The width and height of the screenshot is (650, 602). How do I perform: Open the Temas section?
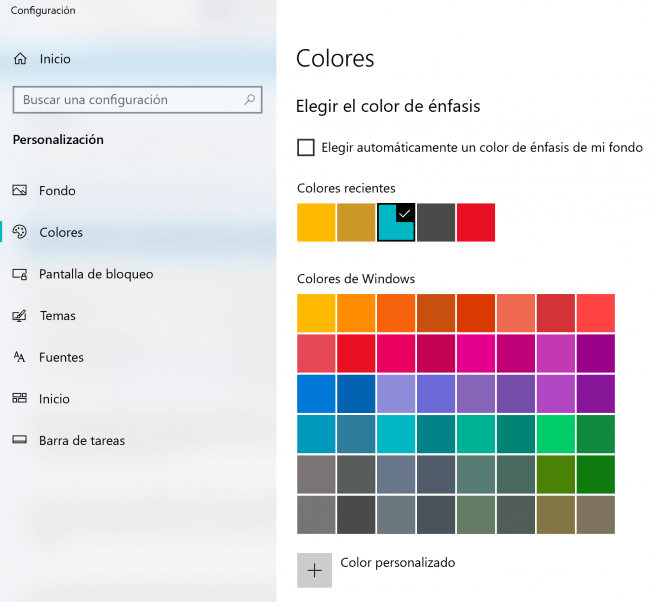point(58,316)
